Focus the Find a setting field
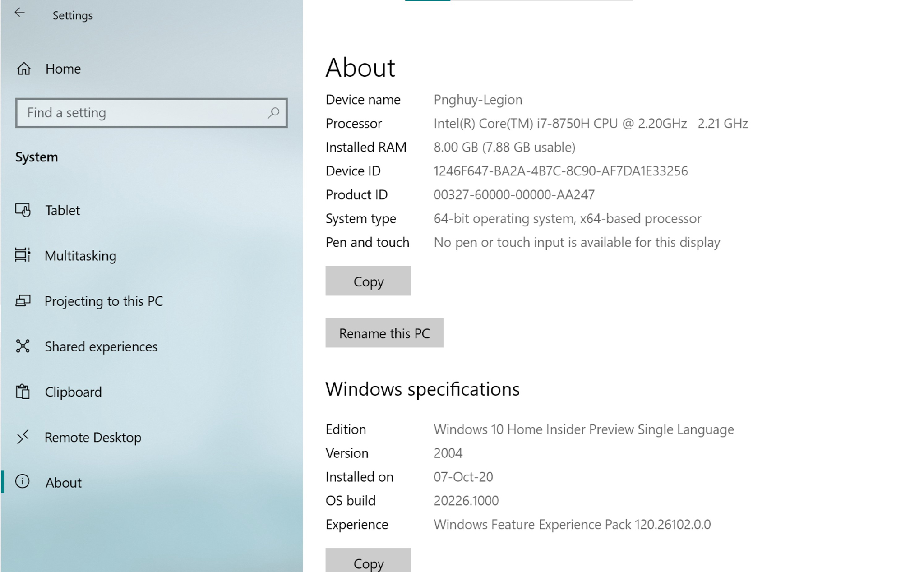Viewport: 924px width, 572px height. click(140, 113)
